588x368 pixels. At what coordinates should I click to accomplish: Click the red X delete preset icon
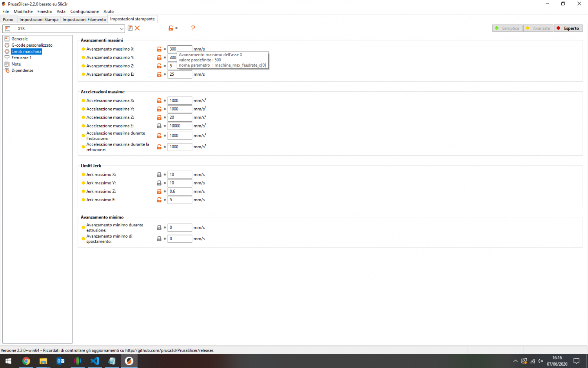point(137,28)
